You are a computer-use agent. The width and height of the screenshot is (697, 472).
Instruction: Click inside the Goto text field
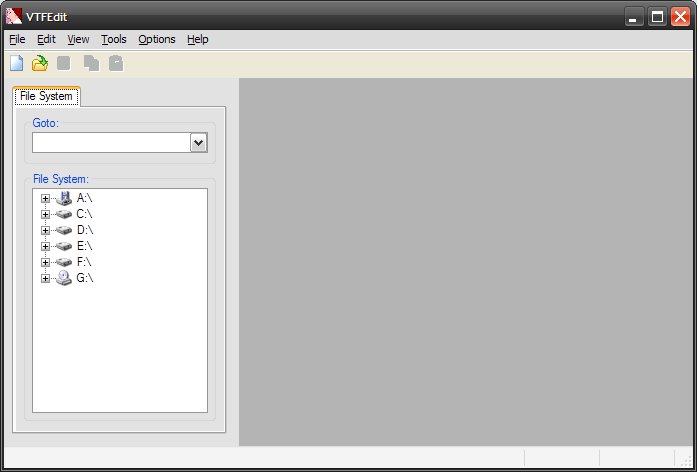click(x=110, y=143)
